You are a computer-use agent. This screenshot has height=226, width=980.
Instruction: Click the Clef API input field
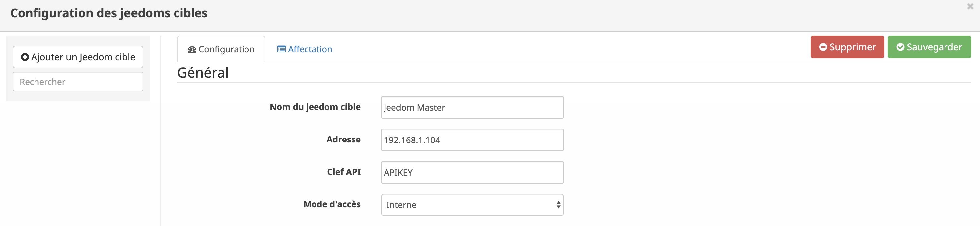(x=472, y=172)
